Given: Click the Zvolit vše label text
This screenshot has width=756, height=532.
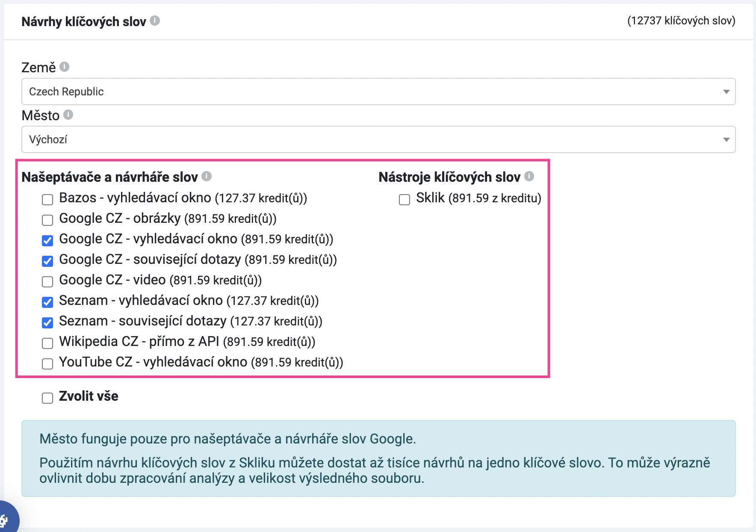Looking at the screenshot, I should point(89,396).
